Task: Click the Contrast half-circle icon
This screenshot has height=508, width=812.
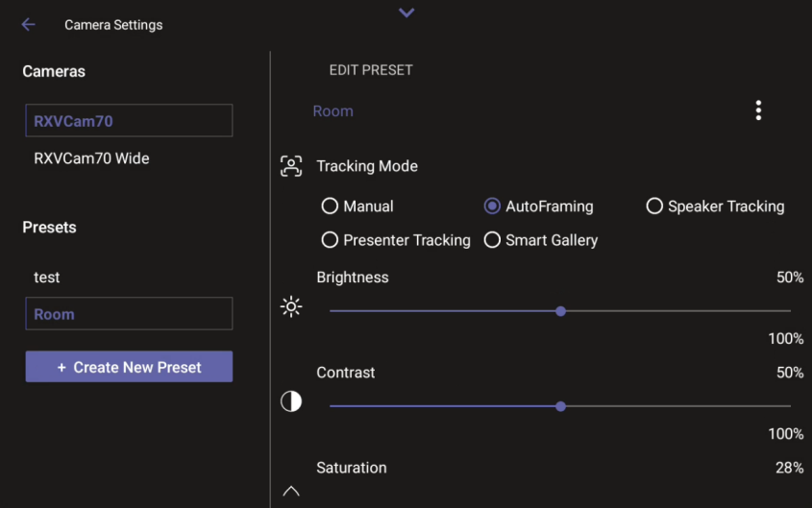Action: point(291,402)
